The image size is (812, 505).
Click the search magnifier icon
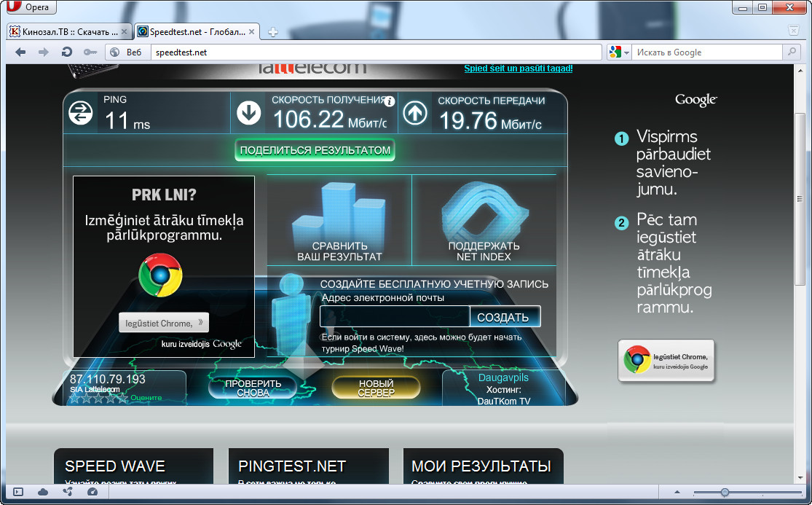click(x=792, y=52)
